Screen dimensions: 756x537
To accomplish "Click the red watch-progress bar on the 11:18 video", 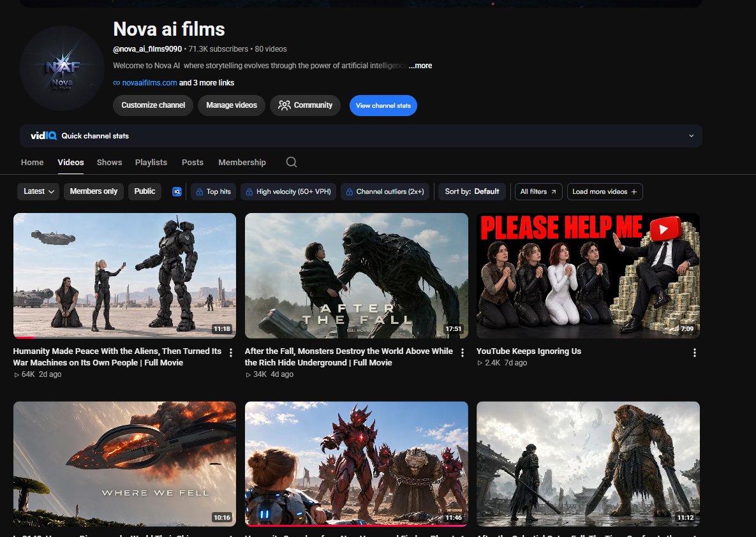I will click(25, 337).
